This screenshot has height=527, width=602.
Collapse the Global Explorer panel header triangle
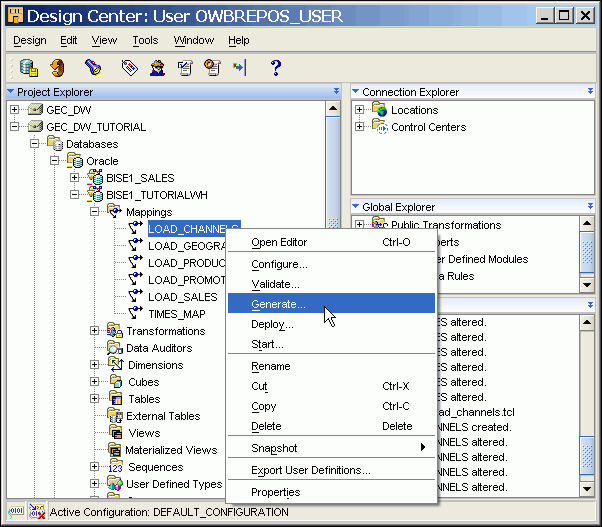(356, 207)
